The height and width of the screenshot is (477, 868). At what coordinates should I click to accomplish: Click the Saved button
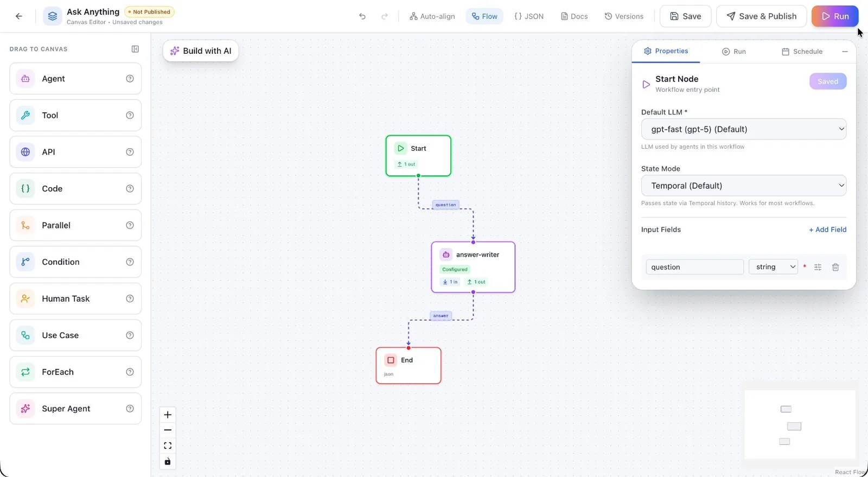[828, 81]
